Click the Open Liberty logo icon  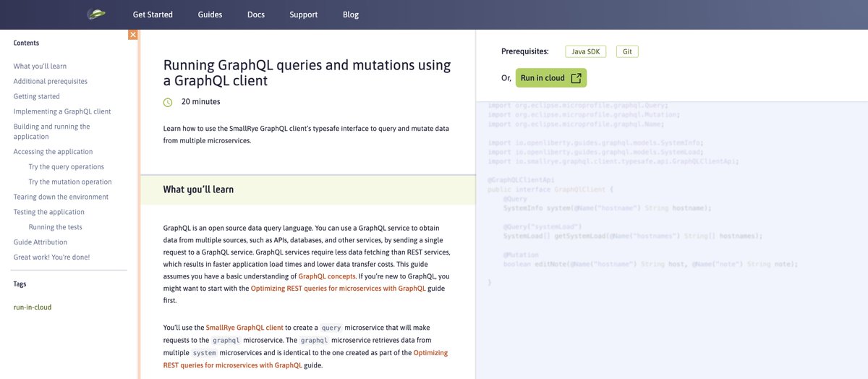[x=96, y=14]
